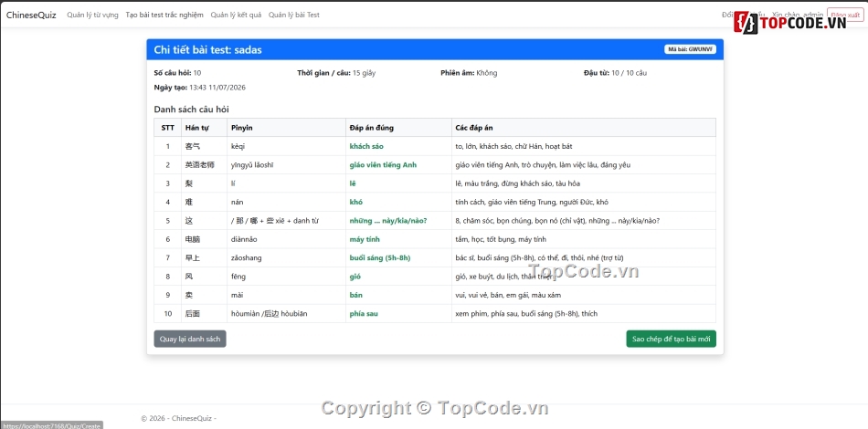
Task: Click Sao chép để tạo bài mới
Action: [x=671, y=339]
